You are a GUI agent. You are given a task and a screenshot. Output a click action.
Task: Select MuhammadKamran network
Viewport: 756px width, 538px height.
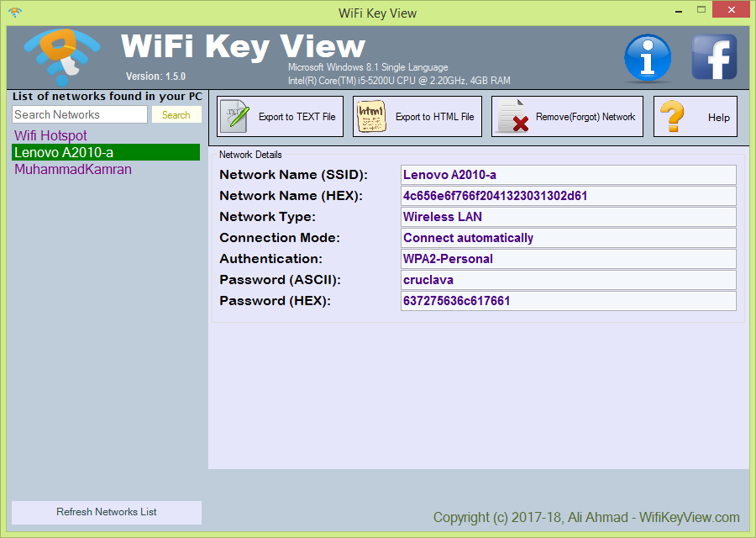[x=106, y=169]
